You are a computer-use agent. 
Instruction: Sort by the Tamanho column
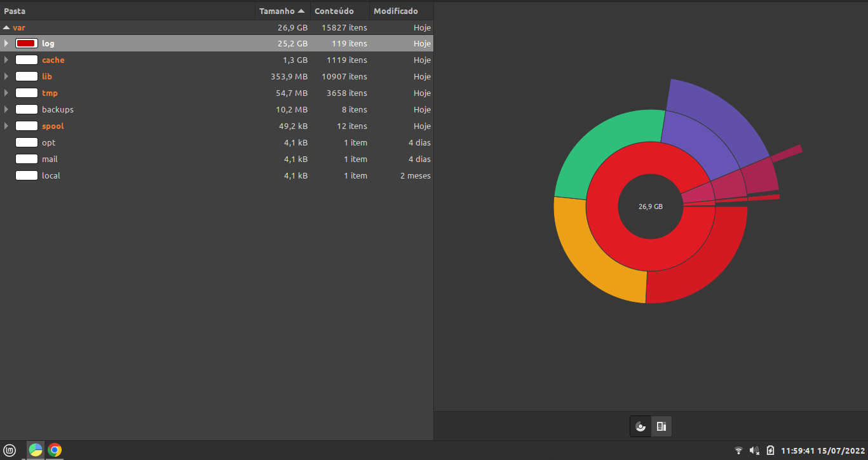(x=282, y=11)
